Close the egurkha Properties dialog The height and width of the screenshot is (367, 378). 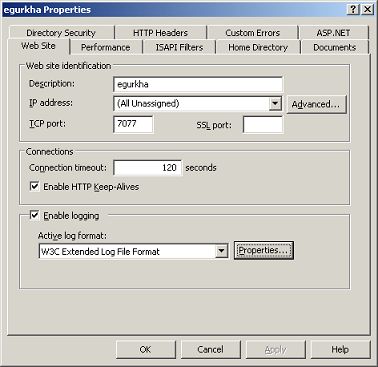(367, 9)
